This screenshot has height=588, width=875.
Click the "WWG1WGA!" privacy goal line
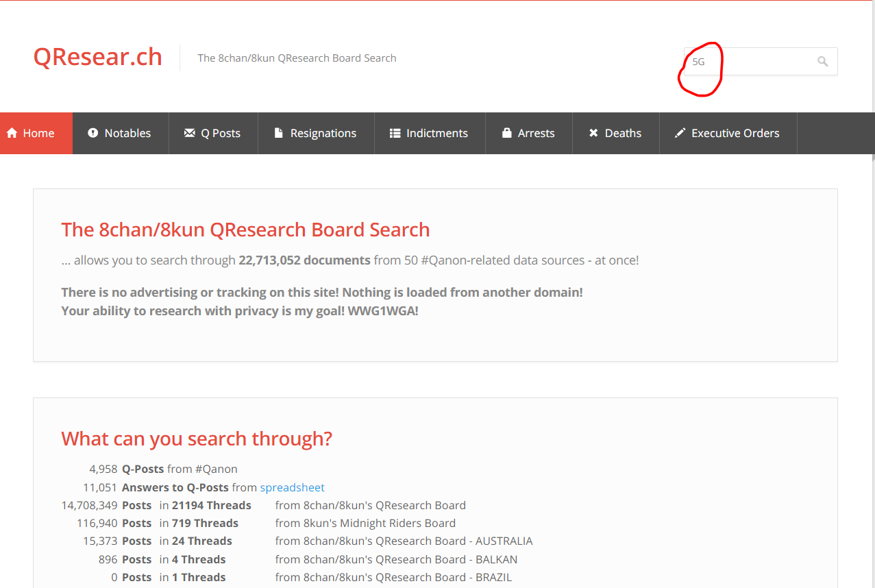pyautogui.click(x=240, y=311)
